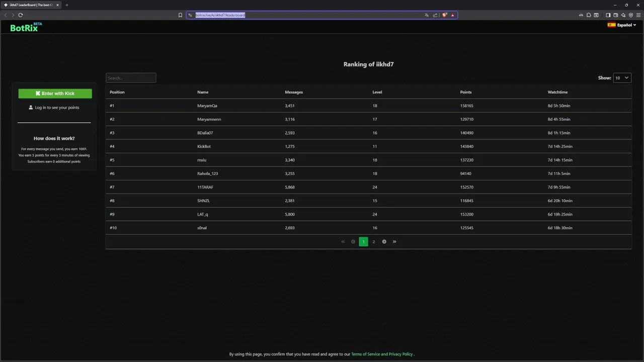Click the name Rahofa_123 in the ranking
644x362 pixels.
[207, 174]
